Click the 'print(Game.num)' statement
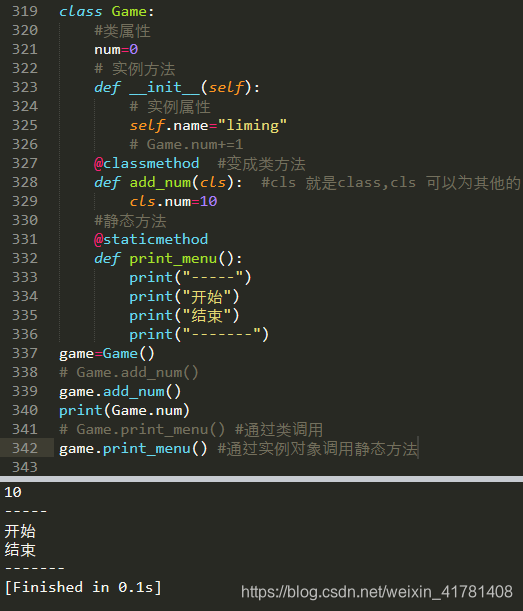This screenshot has width=523, height=611. tap(124, 411)
